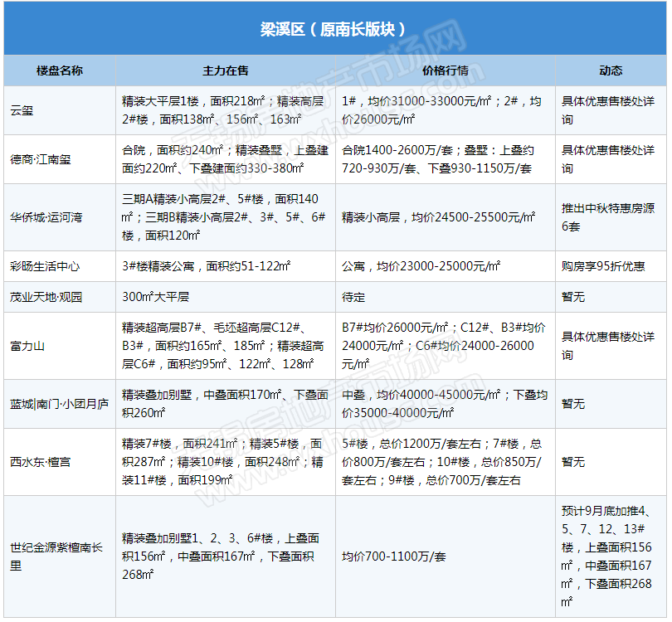The width and height of the screenshot is (672, 622).
Task: Select the 西水东·檀宫 property name
Action: click(41, 462)
